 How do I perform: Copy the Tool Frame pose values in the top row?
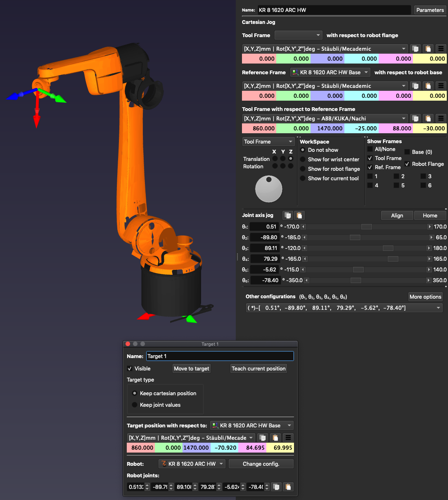(415, 49)
